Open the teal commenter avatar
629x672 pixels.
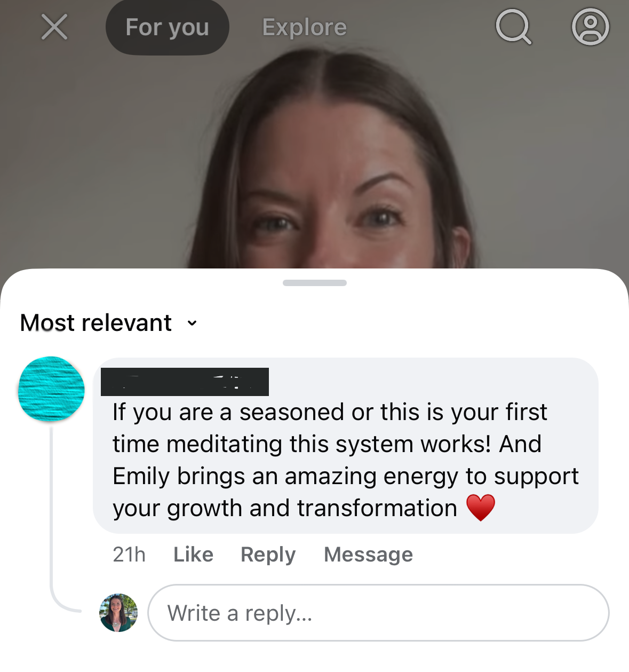coord(51,389)
